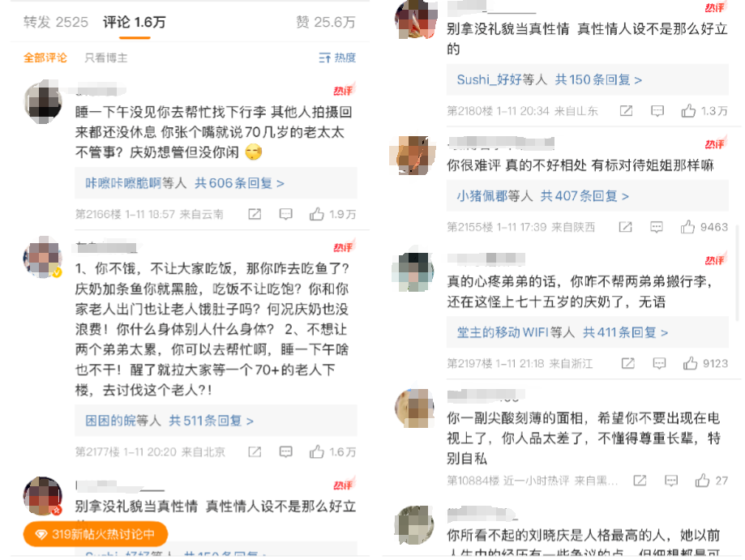Viewport: 745px width, 560px height.
Task: Switch to the 转发 2525 tab
Action: point(56,22)
